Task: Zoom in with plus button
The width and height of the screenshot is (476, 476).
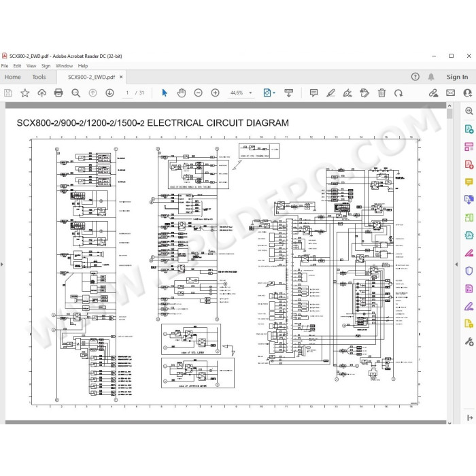Action: (x=216, y=93)
